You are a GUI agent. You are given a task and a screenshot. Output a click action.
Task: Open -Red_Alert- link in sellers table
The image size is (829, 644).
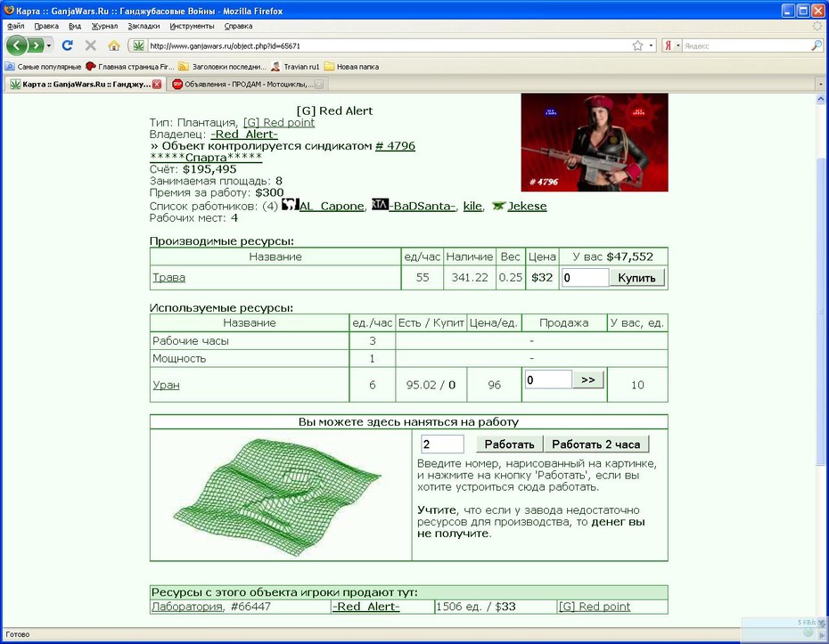(365, 607)
